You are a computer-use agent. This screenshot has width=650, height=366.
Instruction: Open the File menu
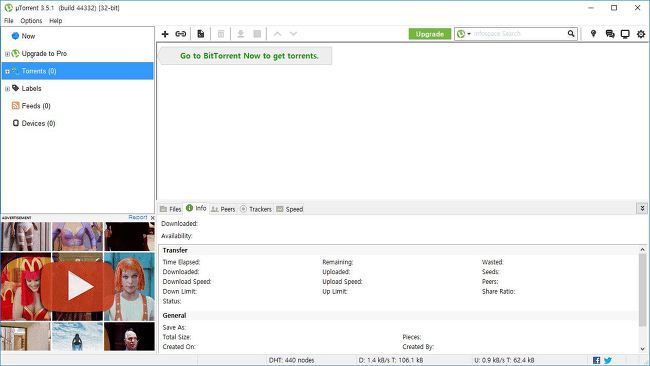point(9,21)
